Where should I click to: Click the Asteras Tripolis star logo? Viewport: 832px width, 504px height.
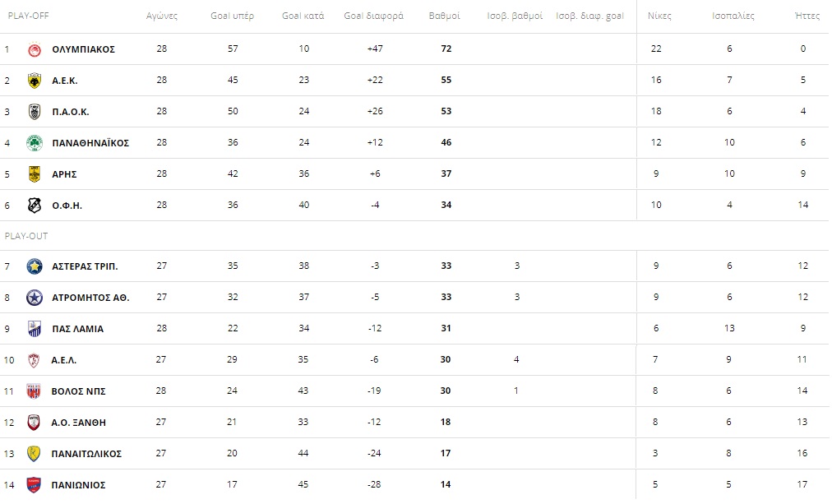coord(35,266)
